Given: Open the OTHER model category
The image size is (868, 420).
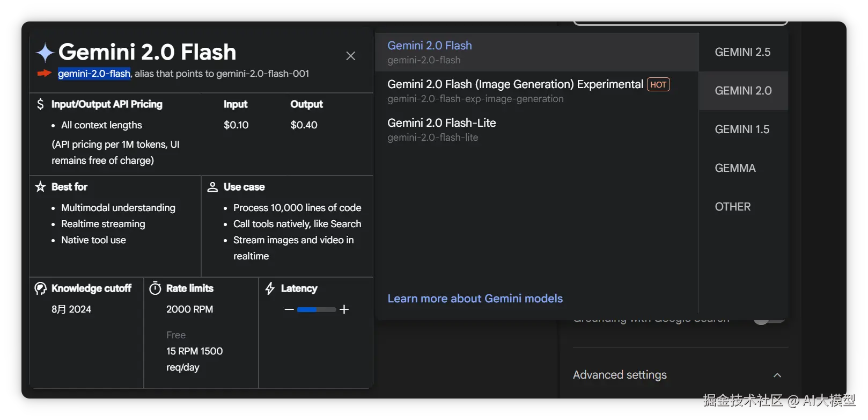Looking at the screenshot, I should tap(733, 207).
